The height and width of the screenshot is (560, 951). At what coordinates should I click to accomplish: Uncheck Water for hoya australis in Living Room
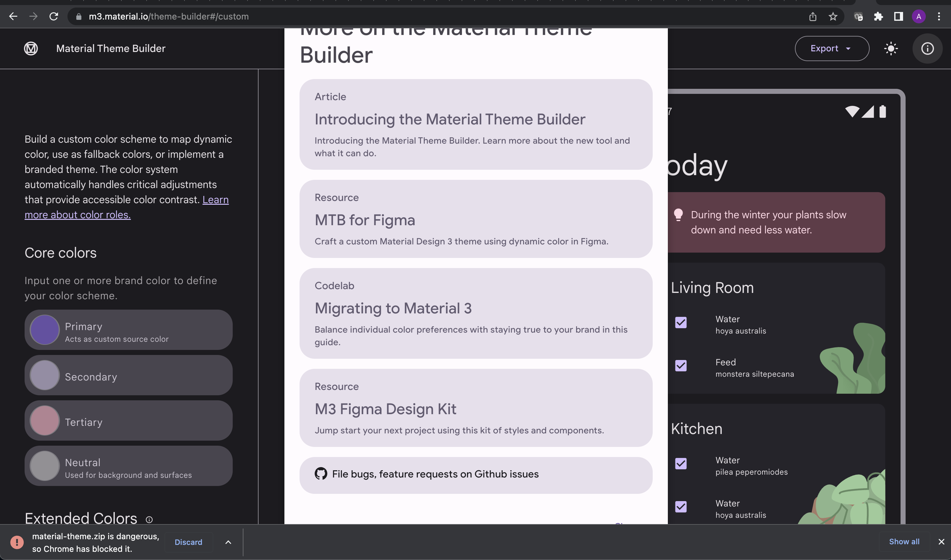pos(681,323)
